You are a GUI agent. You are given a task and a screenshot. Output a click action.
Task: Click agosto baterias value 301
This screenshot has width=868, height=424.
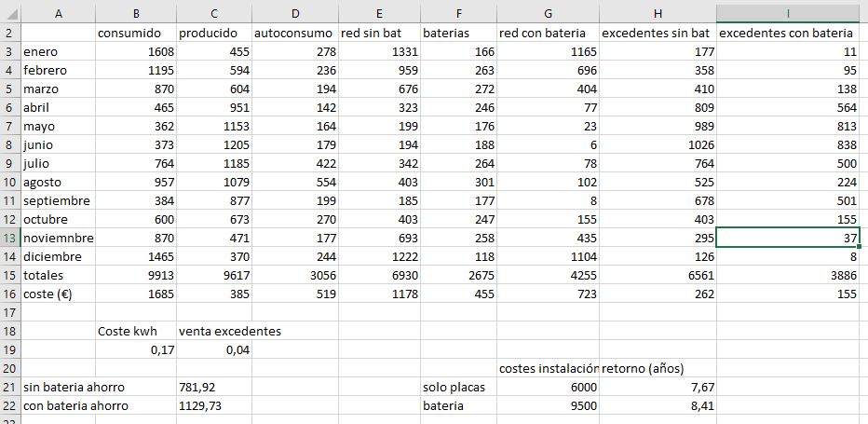click(458, 183)
